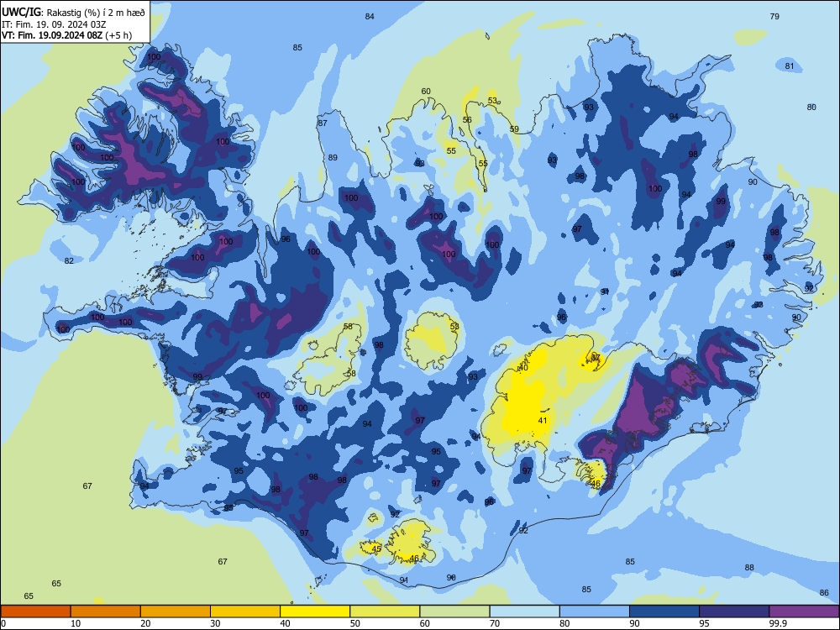Click the humidity value 88 on map
The image size is (840, 630).
coord(749,567)
